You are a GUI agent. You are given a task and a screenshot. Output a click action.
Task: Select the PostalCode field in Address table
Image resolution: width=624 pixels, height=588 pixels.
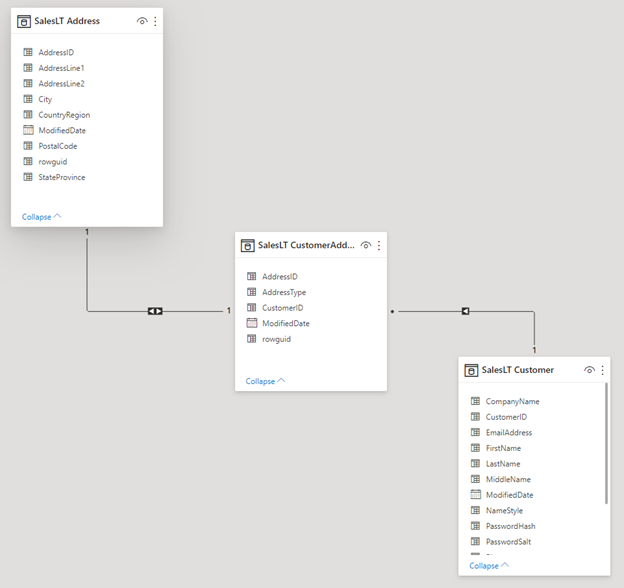click(57, 146)
